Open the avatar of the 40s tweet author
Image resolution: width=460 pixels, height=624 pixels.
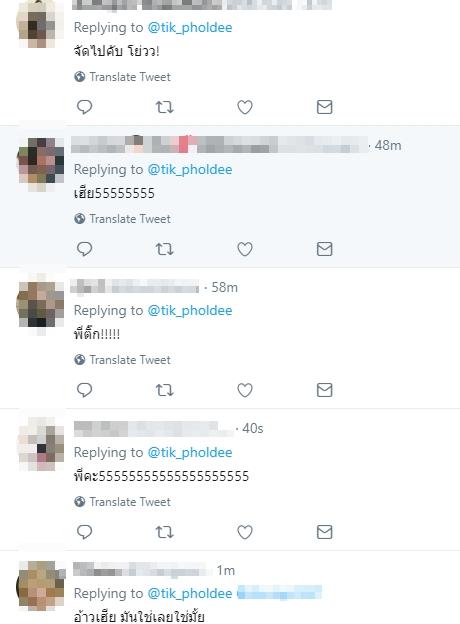pos(41,444)
